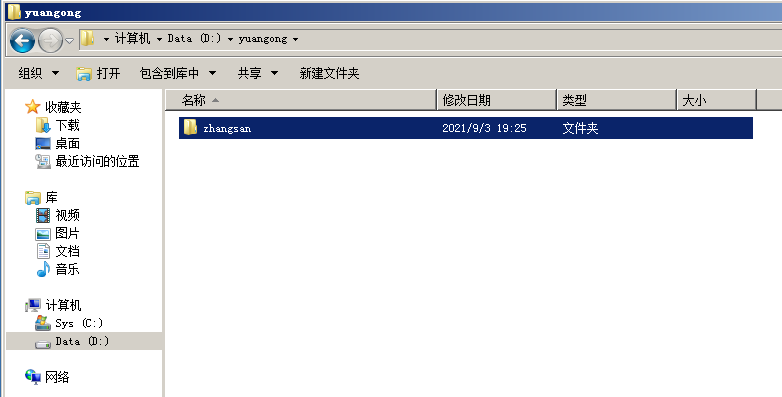Click the 下载 folder icon
The width and height of the screenshot is (782, 397).
43,125
